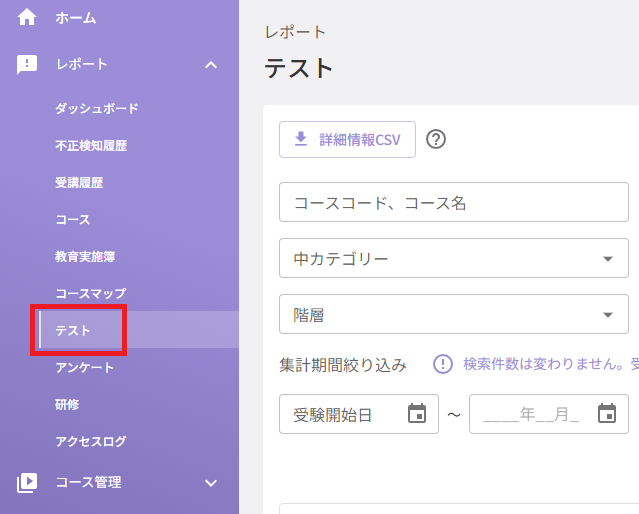The height and width of the screenshot is (514, 639).
Task: Focus the 受験開始日 date field
Action: click(359, 414)
